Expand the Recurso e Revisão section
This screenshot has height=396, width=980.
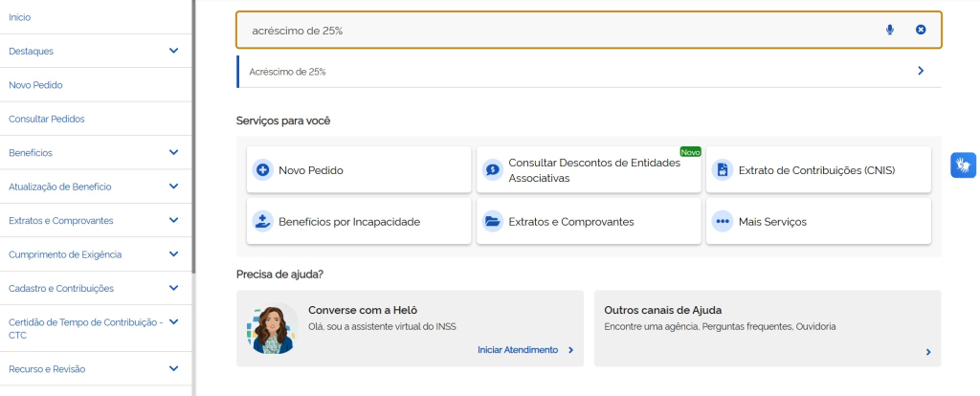173,368
